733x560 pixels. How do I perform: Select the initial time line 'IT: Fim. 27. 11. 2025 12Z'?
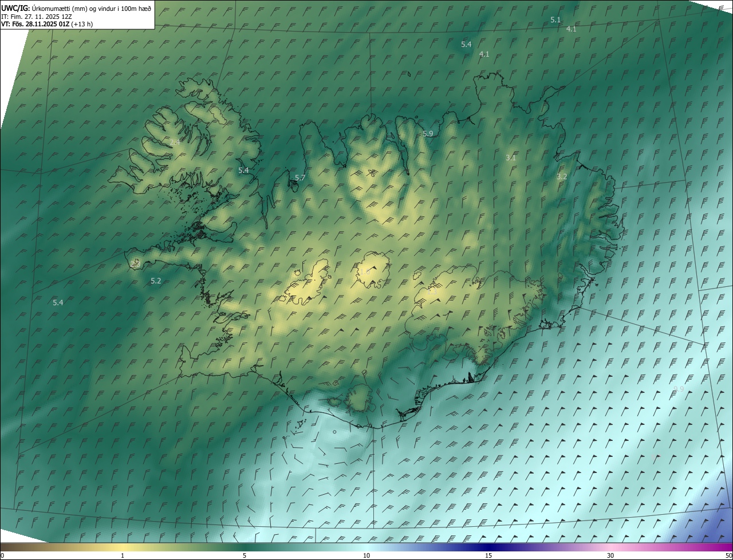[x=37, y=16]
